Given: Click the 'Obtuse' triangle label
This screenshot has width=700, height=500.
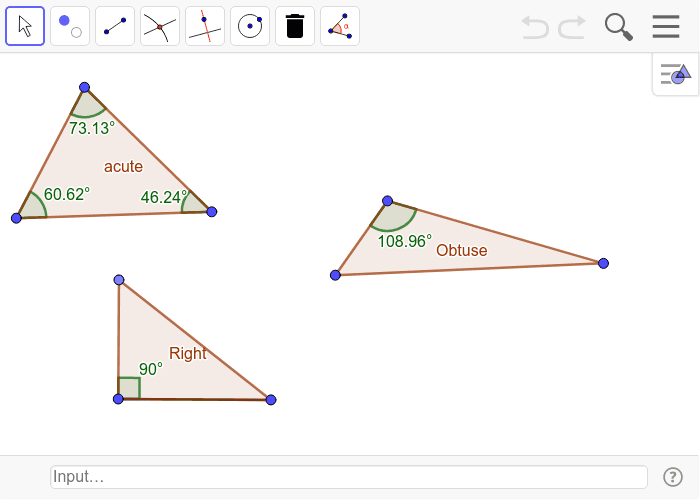Looking at the screenshot, I should [x=462, y=250].
